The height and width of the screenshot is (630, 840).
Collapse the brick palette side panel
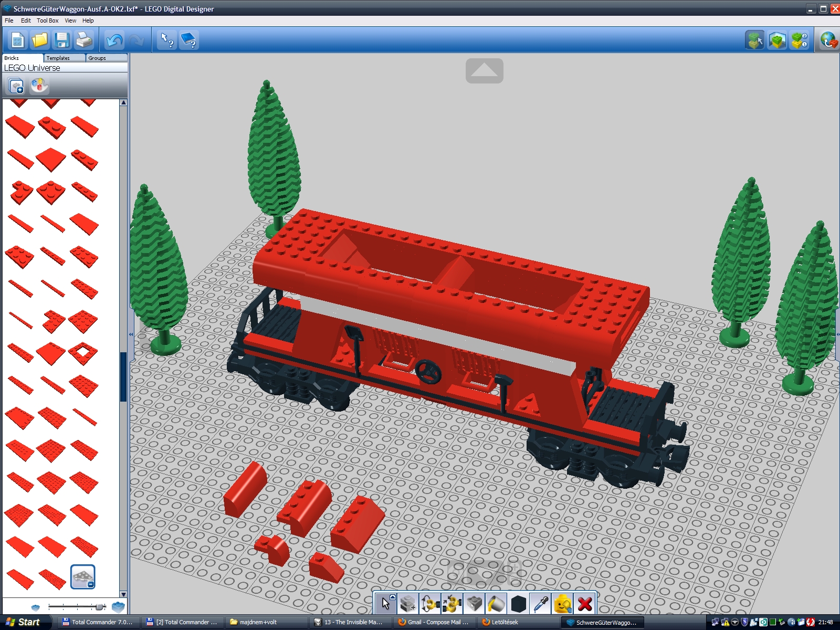click(131, 334)
